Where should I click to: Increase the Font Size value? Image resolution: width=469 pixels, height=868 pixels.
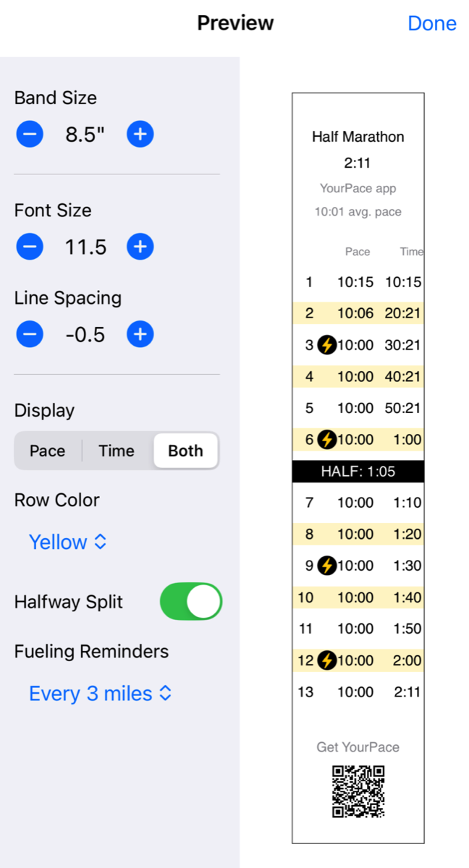[x=140, y=247]
